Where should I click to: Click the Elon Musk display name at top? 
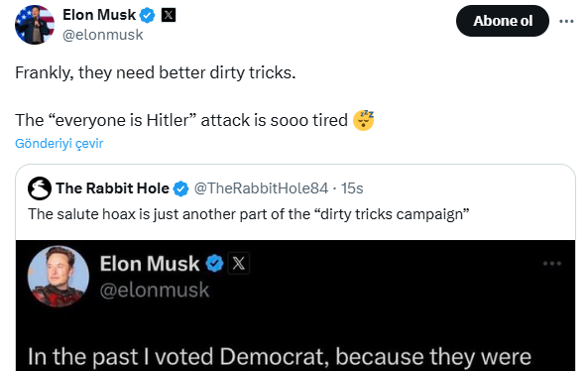click(x=99, y=15)
